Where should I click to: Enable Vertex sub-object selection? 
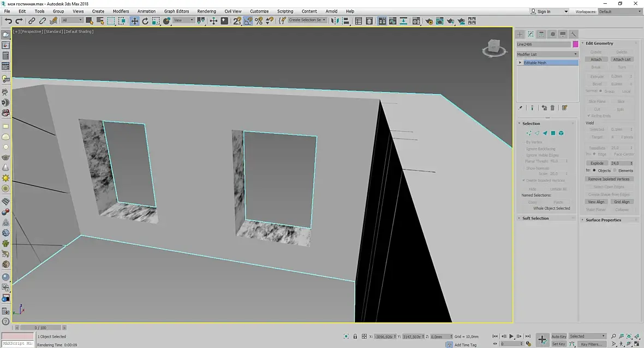(528, 133)
